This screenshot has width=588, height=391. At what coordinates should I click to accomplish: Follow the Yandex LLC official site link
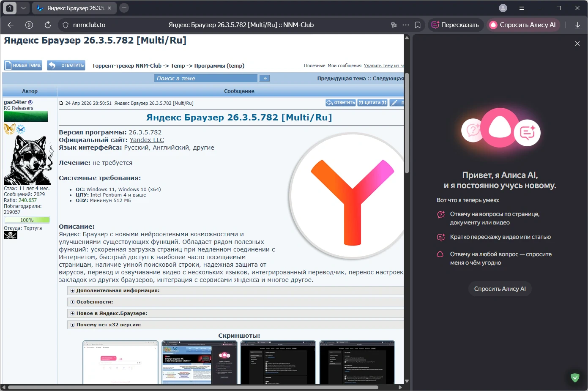point(147,140)
